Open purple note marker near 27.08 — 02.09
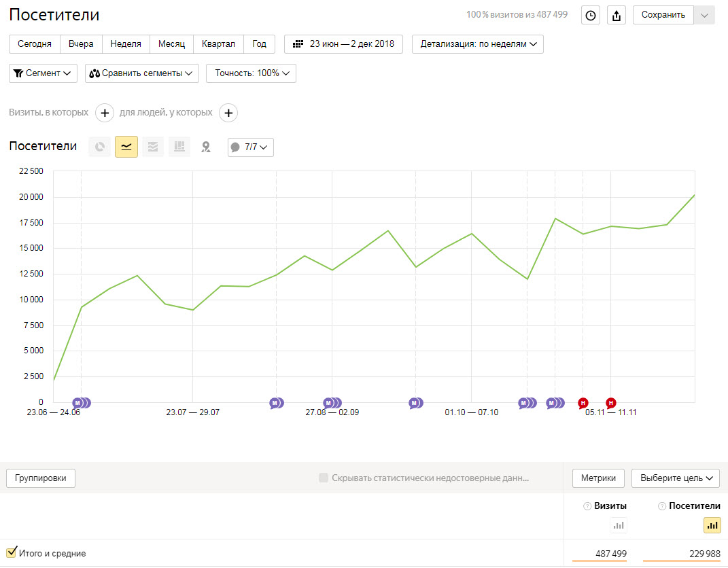 point(332,404)
